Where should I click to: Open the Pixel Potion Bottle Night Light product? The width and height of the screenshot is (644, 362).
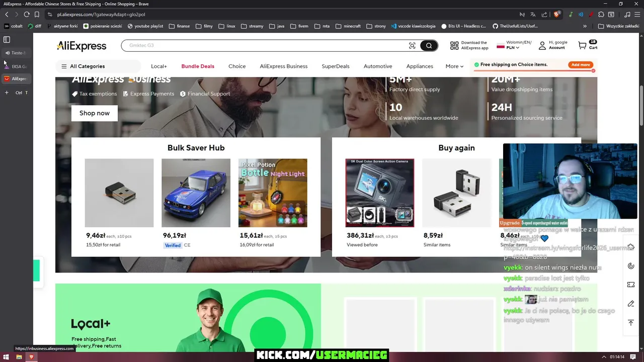[273, 193]
